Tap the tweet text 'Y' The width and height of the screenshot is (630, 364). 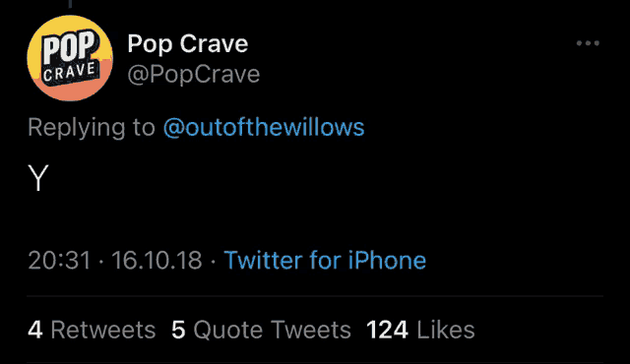38,178
